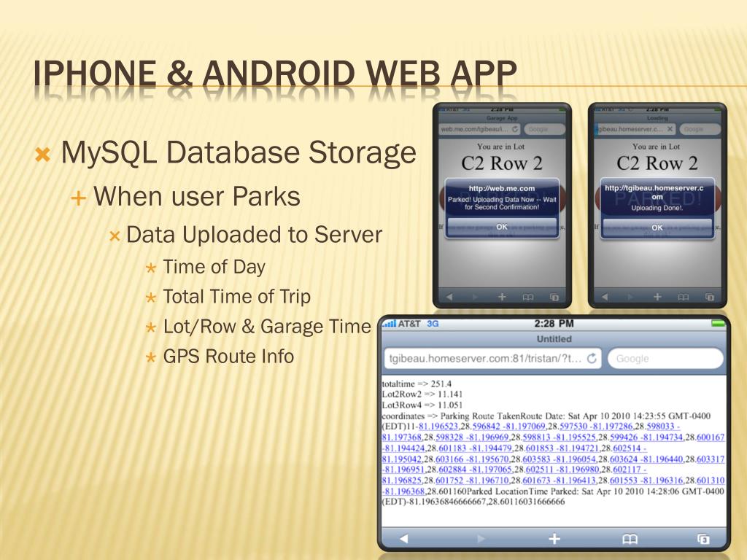Tap OK on the Uploading Done alert

(x=657, y=227)
